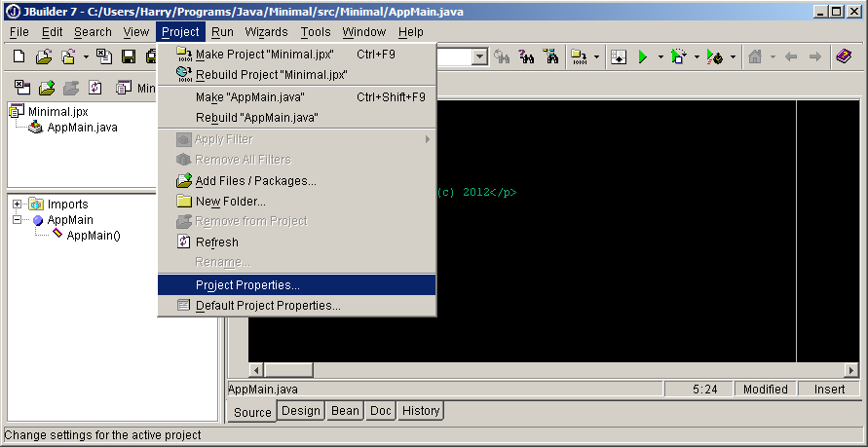Click the New file toolbar icon
The width and height of the screenshot is (868, 447).
[x=19, y=56]
